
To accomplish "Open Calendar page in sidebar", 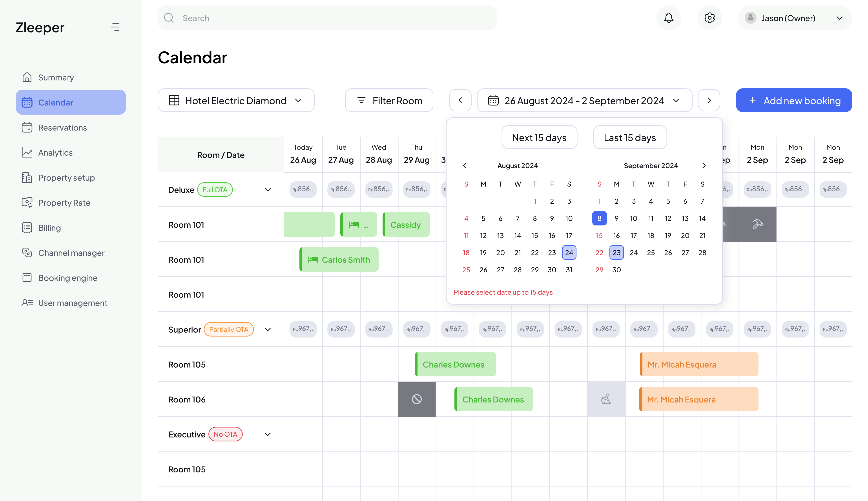I will [x=71, y=102].
